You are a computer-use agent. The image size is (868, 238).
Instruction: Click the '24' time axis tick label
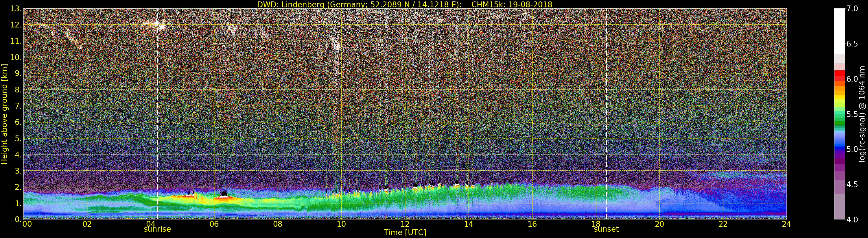click(x=786, y=224)
